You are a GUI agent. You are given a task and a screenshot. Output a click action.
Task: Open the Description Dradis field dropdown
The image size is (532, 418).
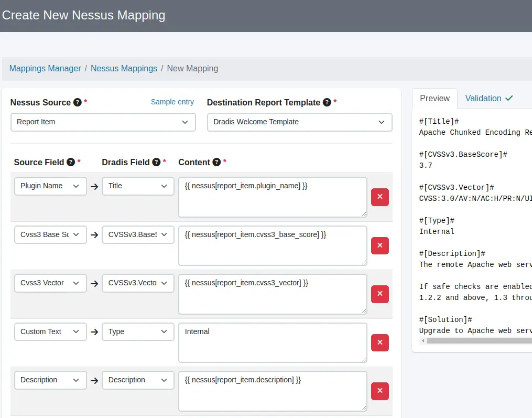(x=138, y=380)
